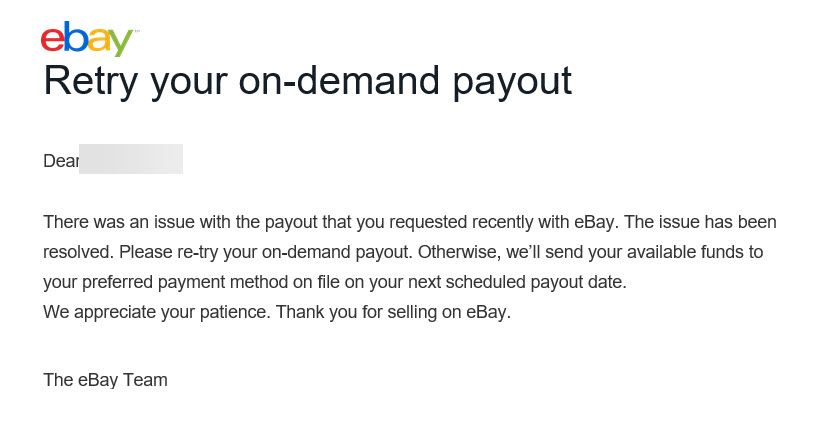The image size is (832, 421).
Task: Click 'requested recently with eBay' phrase
Action: point(504,222)
